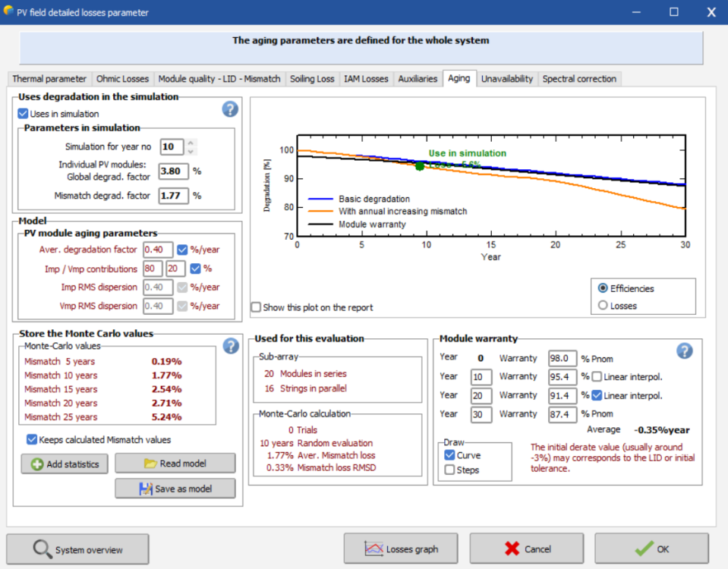Click the help icon in degradation section
728x569 pixels.
[x=230, y=109]
